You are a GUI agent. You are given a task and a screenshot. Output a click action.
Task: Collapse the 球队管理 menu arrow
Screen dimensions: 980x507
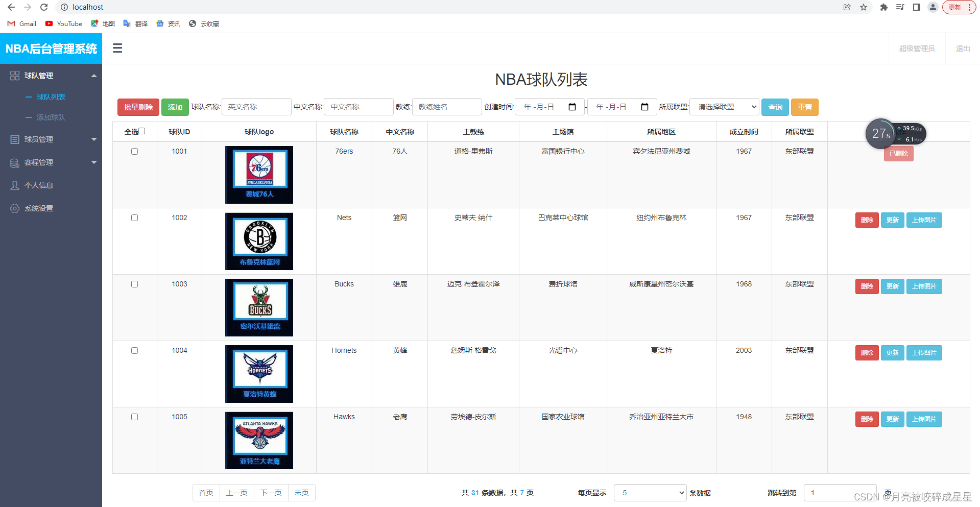point(94,76)
